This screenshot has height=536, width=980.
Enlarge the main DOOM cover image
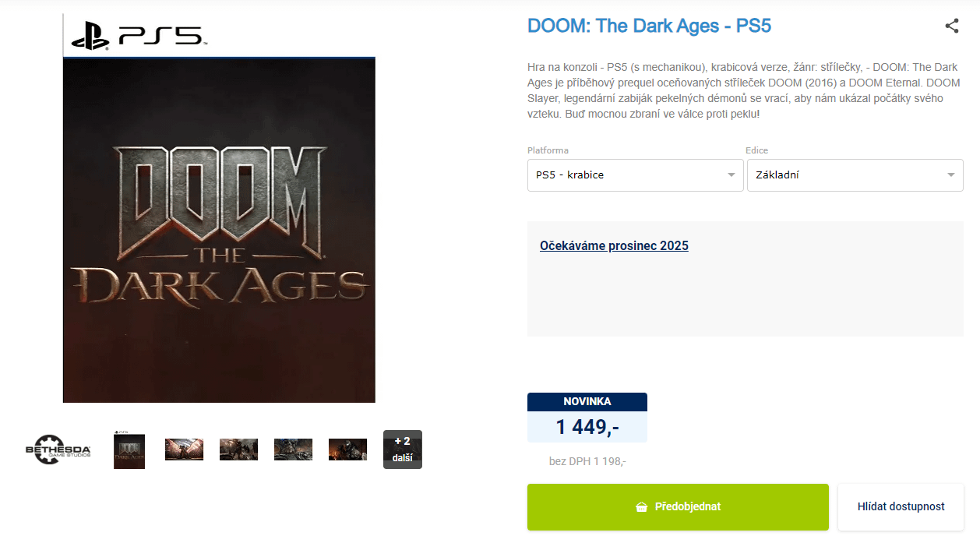(x=219, y=230)
